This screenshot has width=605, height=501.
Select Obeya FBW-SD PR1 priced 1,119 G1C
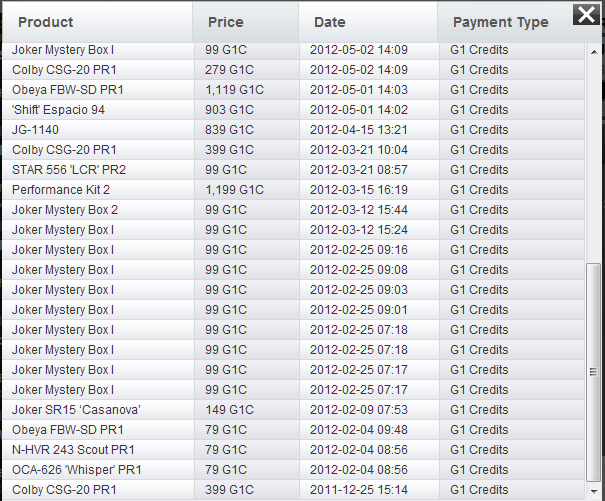click(x=68, y=90)
